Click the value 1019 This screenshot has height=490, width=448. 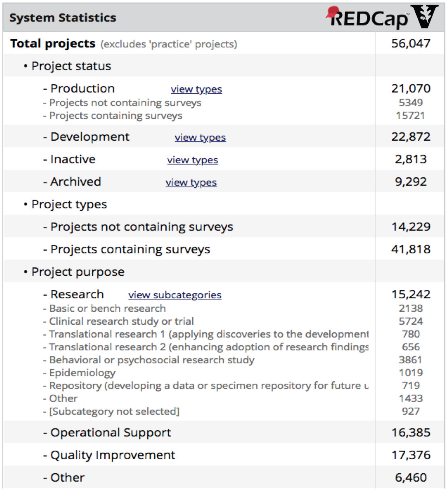click(x=410, y=373)
